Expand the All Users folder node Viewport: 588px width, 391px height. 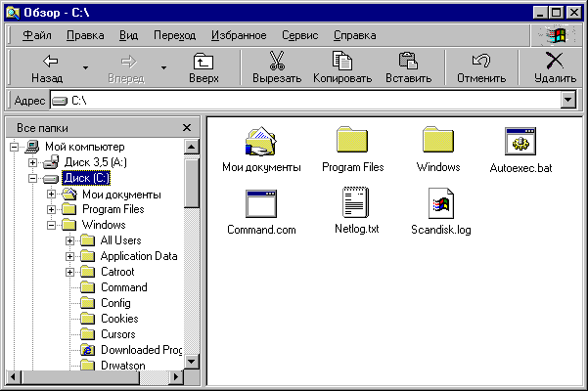coord(69,240)
